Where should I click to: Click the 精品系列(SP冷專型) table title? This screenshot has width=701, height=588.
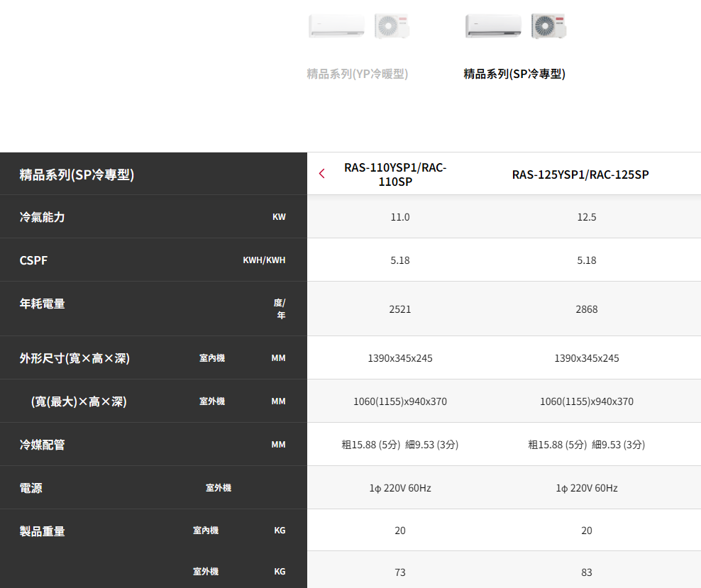(77, 174)
